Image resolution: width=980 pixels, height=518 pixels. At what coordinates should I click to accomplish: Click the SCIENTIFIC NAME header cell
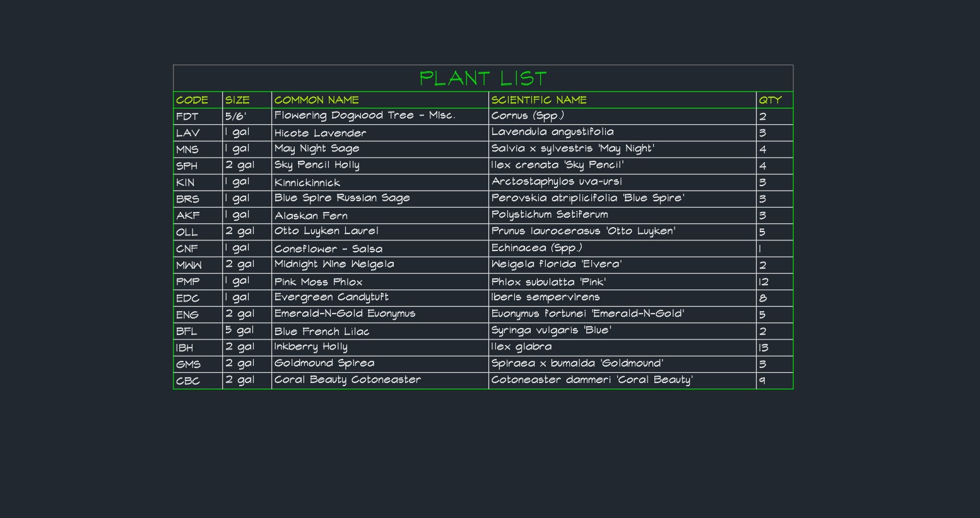click(x=622, y=100)
